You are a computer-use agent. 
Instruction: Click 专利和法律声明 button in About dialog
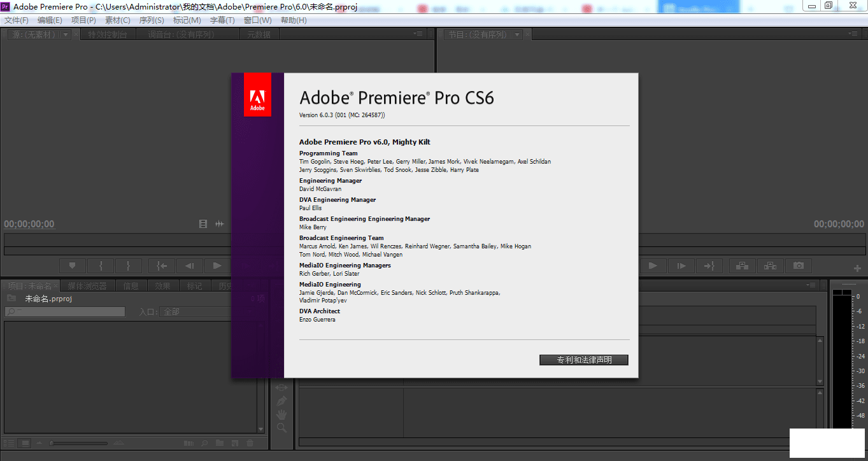tap(584, 360)
